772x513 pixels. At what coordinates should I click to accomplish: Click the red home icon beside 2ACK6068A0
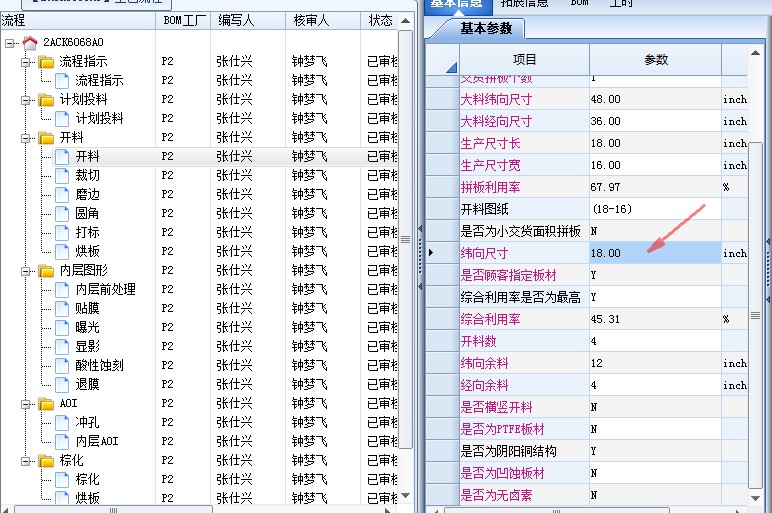(x=30, y=43)
